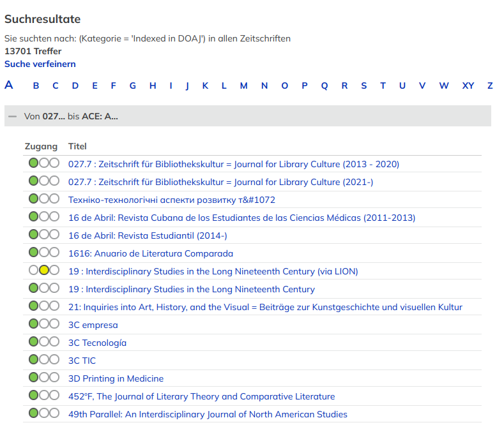Click the 'Zugang' column header
The height and width of the screenshot is (425, 504).
(x=41, y=147)
